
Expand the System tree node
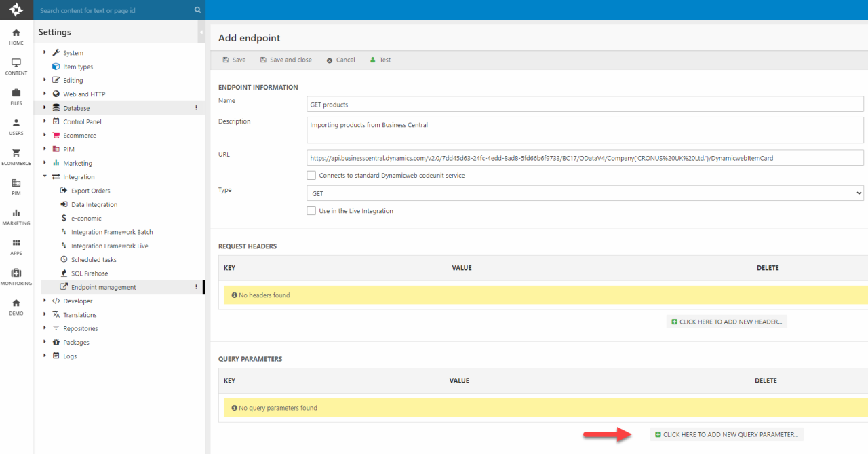point(45,52)
